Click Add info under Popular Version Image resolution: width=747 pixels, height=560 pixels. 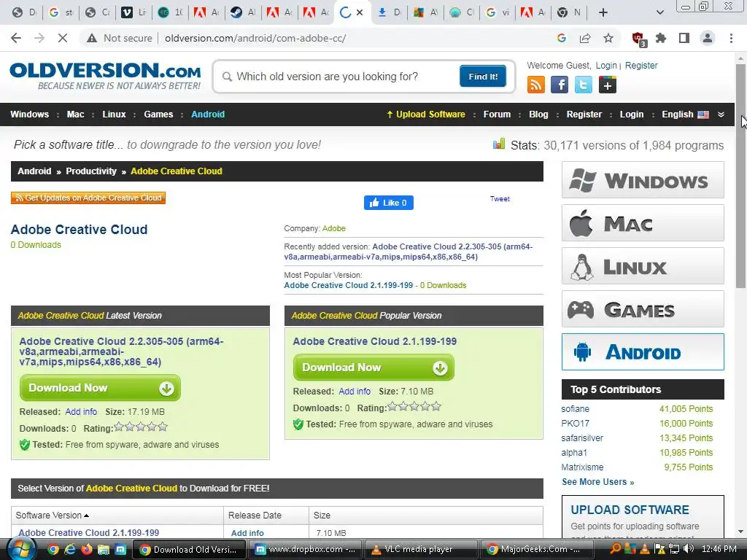coord(355,392)
